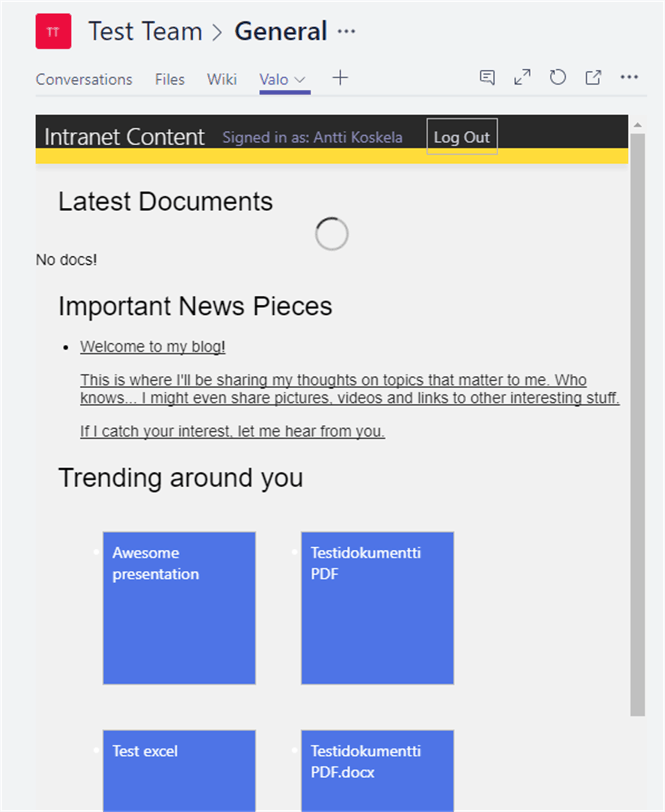
Task: Switch to the Files tab
Action: click(x=170, y=80)
